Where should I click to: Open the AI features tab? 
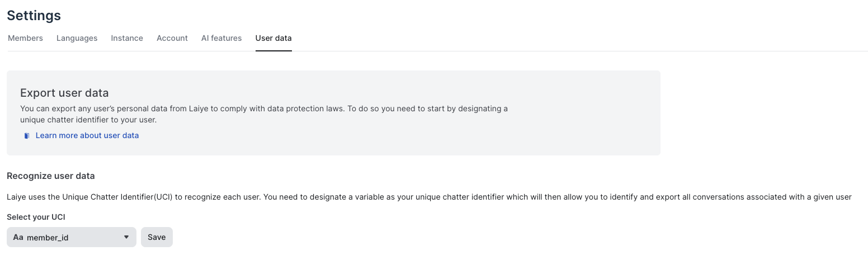coord(221,38)
